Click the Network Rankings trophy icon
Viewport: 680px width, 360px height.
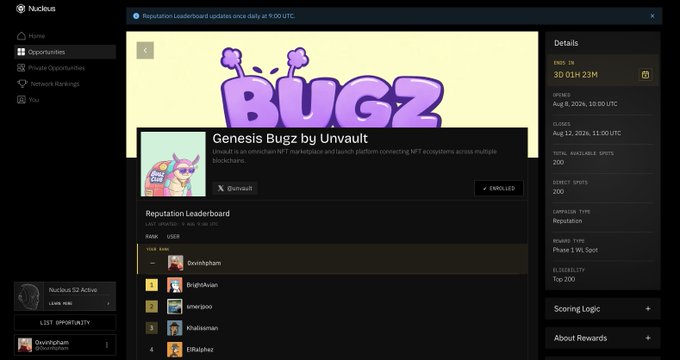point(22,84)
